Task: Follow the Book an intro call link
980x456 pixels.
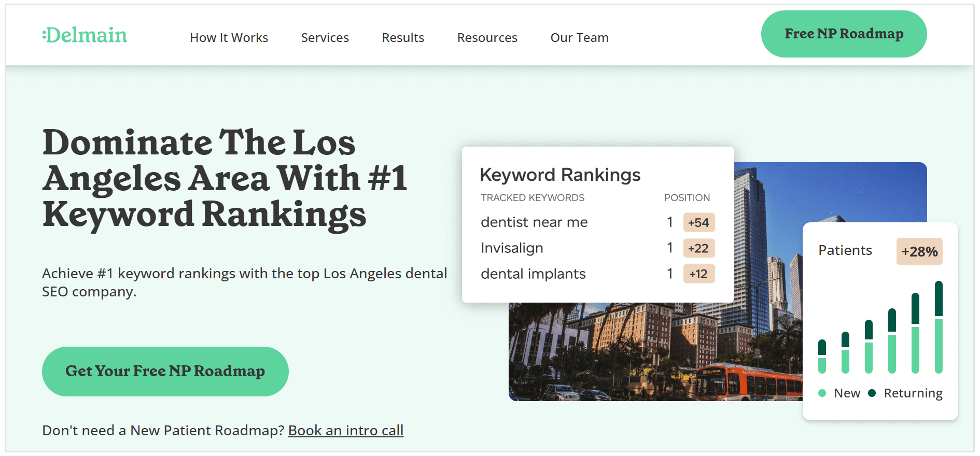Action: 346,431
